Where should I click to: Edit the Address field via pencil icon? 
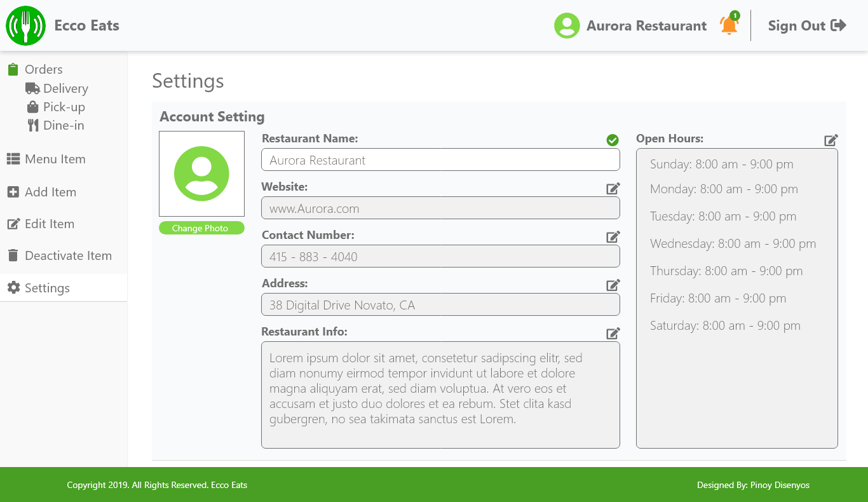pyautogui.click(x=613, y=285)
